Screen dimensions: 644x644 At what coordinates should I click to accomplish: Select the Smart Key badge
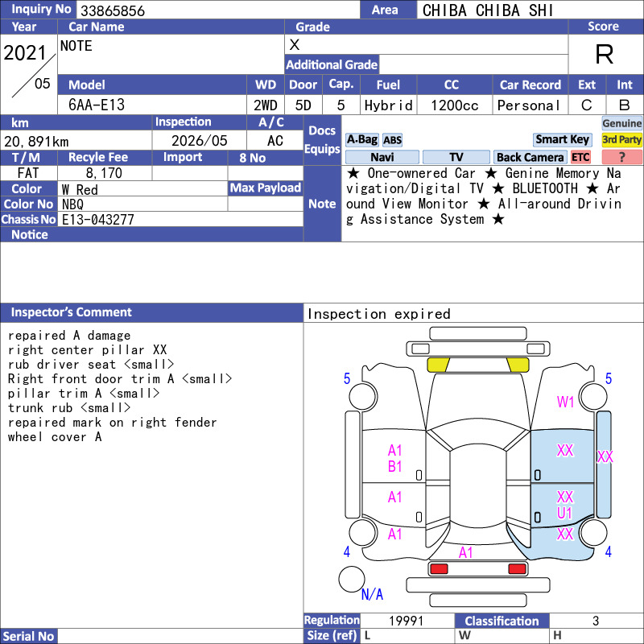[562, 139]
